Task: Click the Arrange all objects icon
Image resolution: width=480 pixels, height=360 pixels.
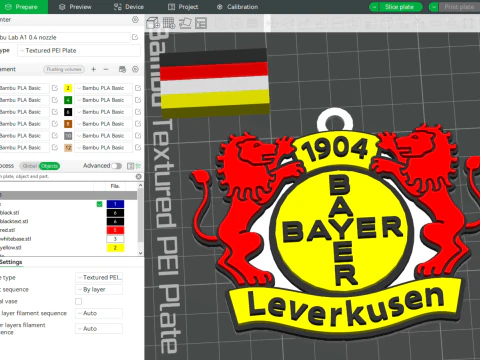Action: [201, 23]
